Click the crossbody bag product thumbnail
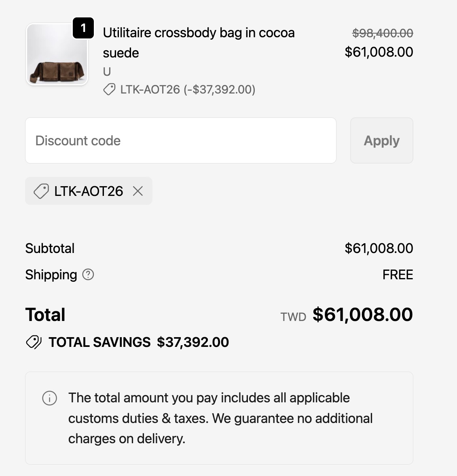The image size is (457, 476). tap(57, 54)
